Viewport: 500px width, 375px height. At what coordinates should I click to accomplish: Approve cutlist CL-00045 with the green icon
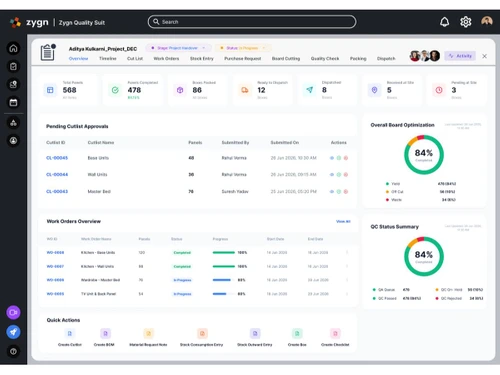339,158
